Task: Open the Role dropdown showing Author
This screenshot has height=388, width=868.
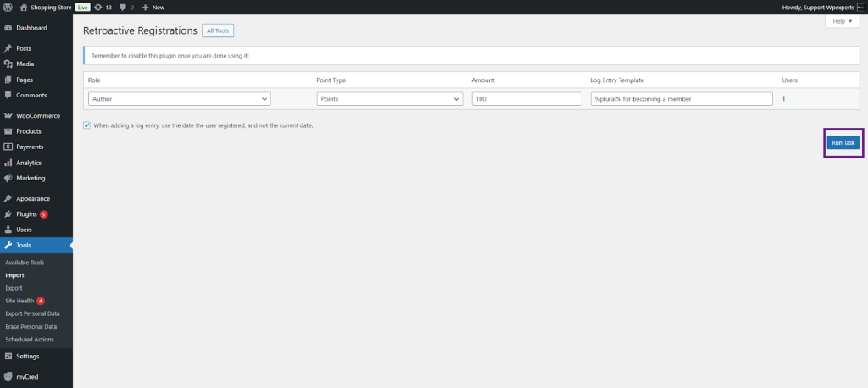Action: pyautogui.click(x=179, y=99)
